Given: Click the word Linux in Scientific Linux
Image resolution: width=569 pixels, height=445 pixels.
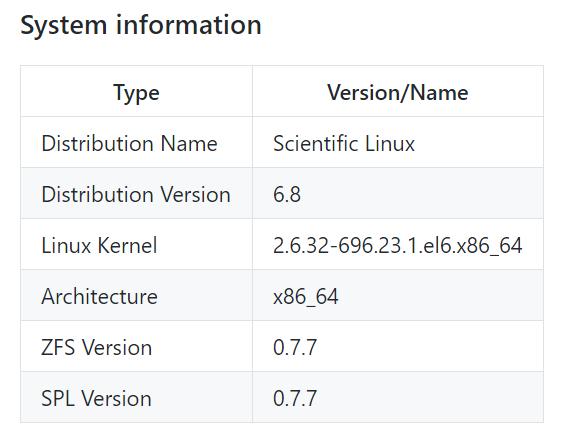Looking at the screenshot, I should tap(390, 143).
